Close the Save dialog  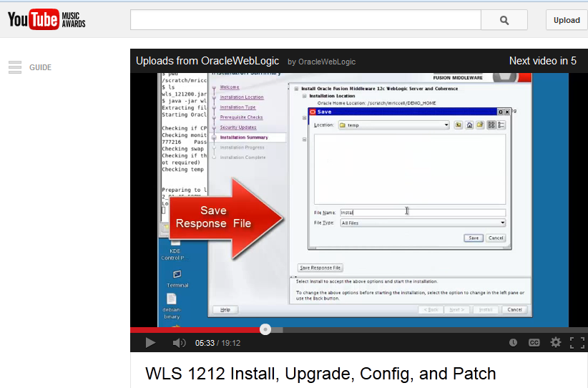(x=507, y=112)
